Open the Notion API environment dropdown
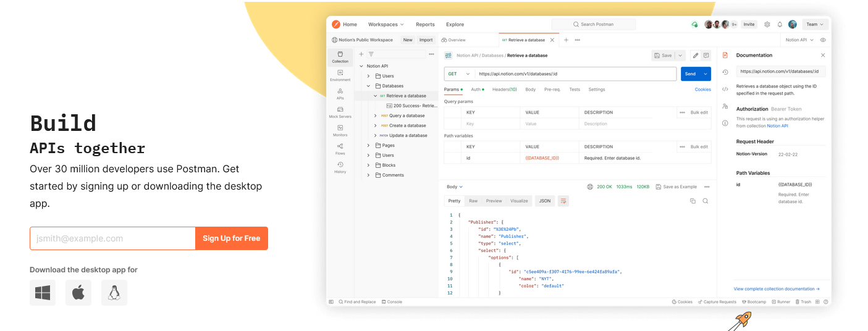 tap(799, 40)
